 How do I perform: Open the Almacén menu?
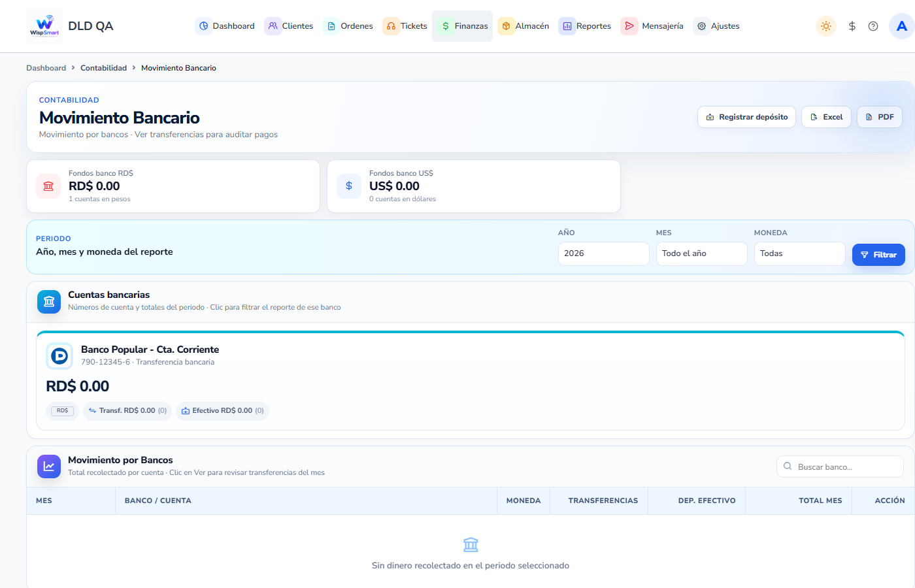click(524, 26)
